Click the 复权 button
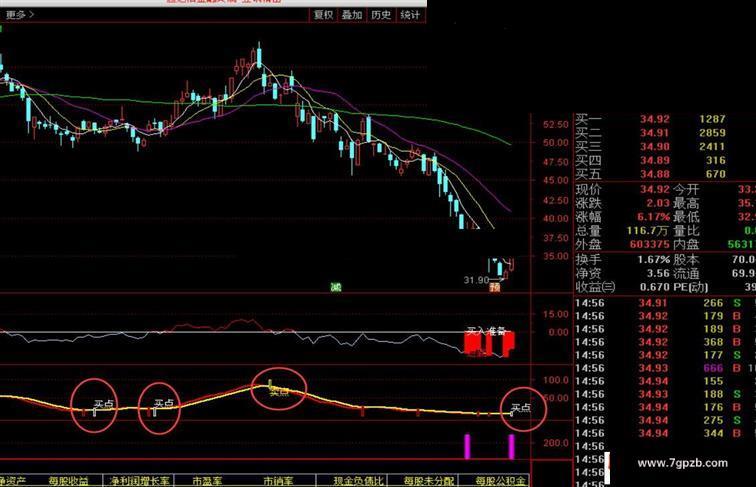Viewport: 756px width, 487px height. click(324, 15)
